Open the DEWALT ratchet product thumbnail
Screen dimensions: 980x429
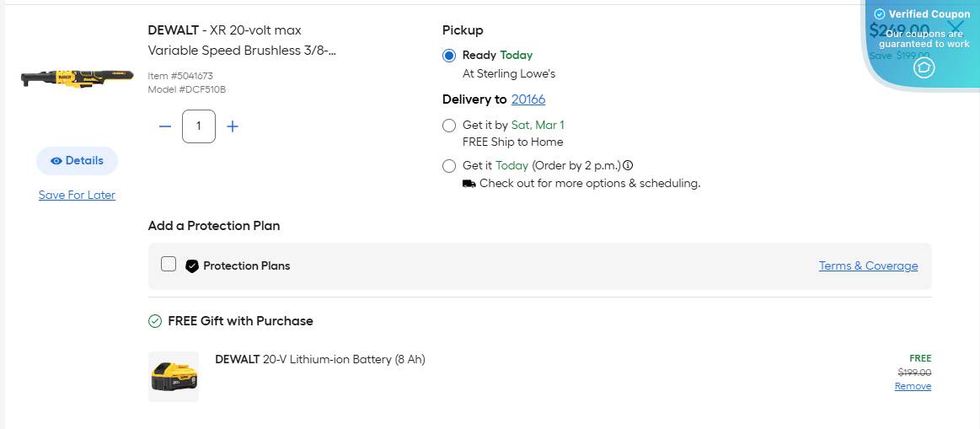coord(77,79)
